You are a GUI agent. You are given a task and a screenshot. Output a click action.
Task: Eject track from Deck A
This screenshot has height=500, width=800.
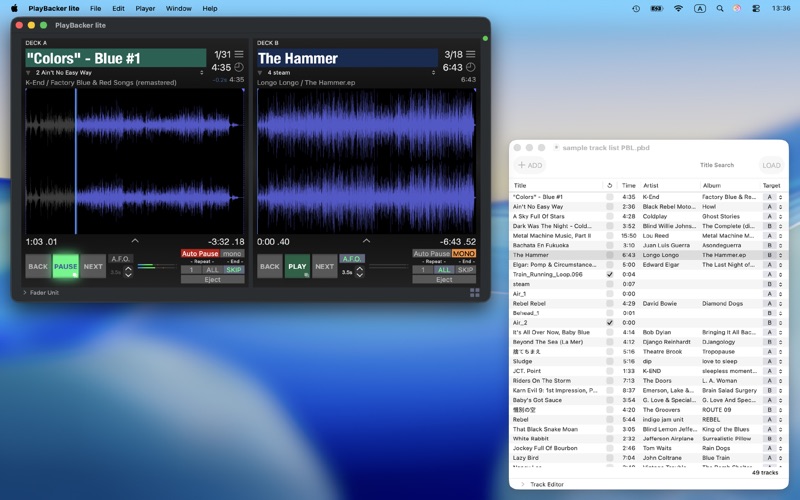213,280
